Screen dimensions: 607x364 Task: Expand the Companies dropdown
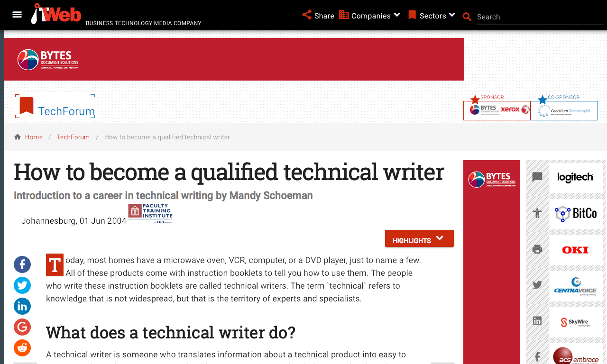369,16
